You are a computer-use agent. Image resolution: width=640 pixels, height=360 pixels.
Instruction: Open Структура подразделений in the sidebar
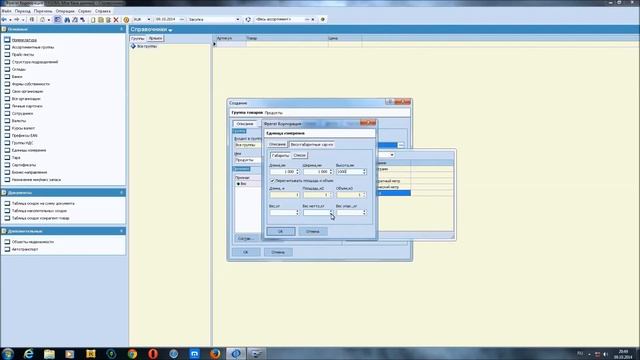coord(35,62)
